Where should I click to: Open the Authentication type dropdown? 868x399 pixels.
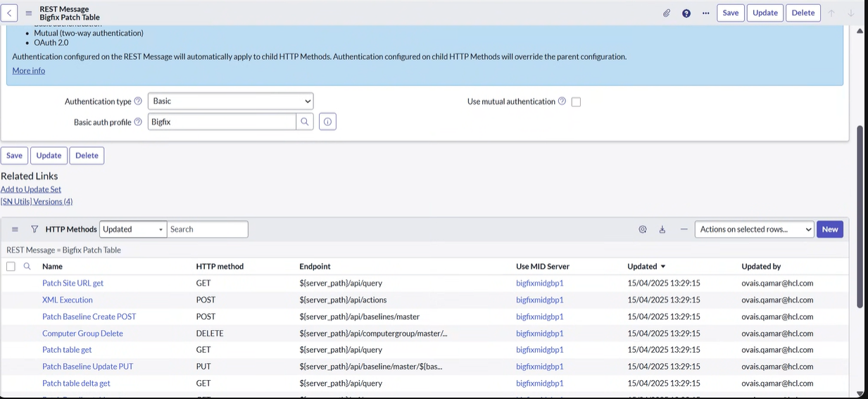[x=230, y=101]
